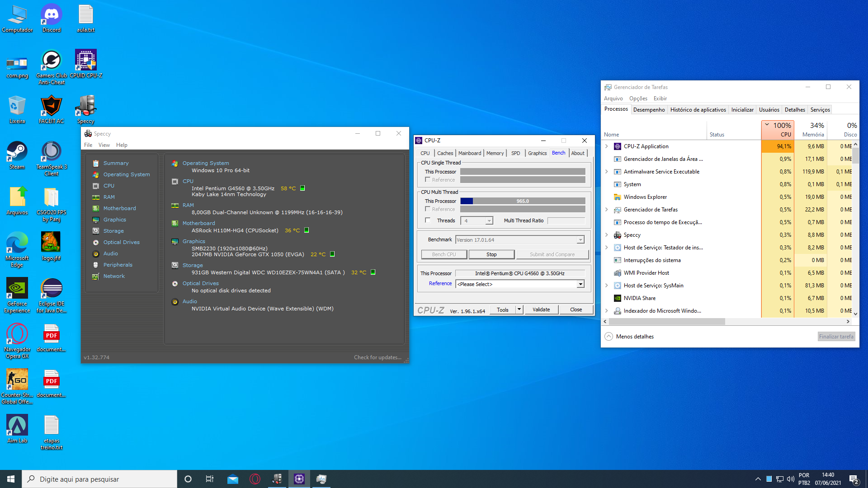Select the Storage sidebar icon in Speccy

96,231
